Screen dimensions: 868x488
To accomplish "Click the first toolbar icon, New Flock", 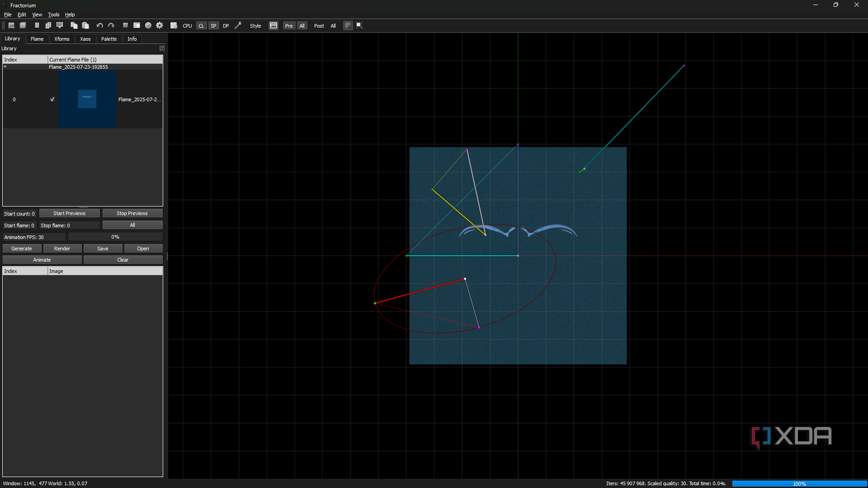I will 11,25.
